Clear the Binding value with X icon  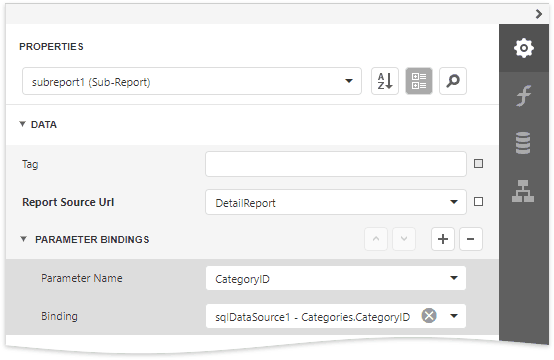pyautogui.click(x=429, y=315)
